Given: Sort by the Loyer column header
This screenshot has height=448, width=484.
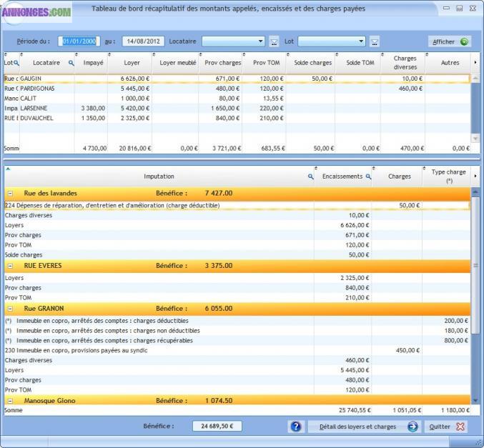Looking at the screenshot, I should 132,63.
